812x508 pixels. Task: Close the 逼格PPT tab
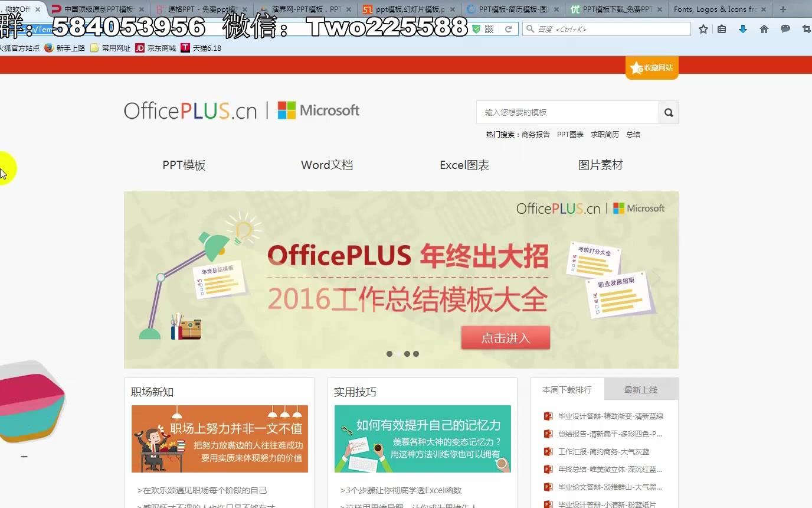245,9
